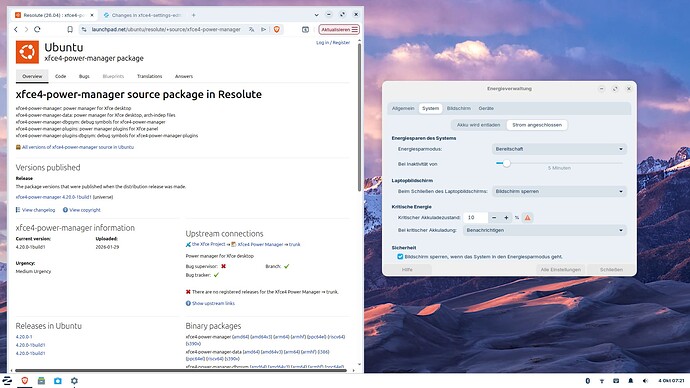Click the critical battery level input field

476,217
